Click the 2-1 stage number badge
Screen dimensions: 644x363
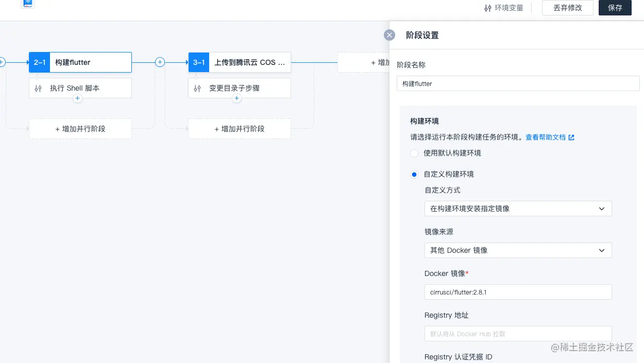click(x=40, y=62)
